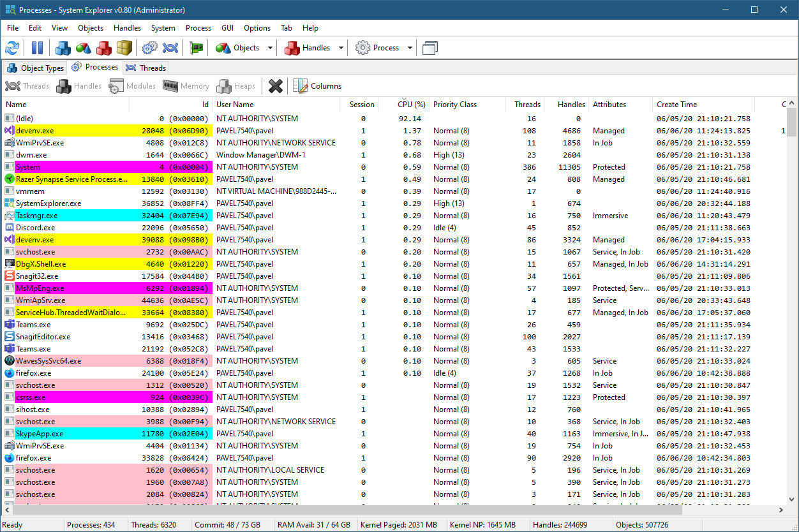Click the Handles sub-toolbar button
The image size is (799, 532).
pyautogui.click(x=79, y=86)
